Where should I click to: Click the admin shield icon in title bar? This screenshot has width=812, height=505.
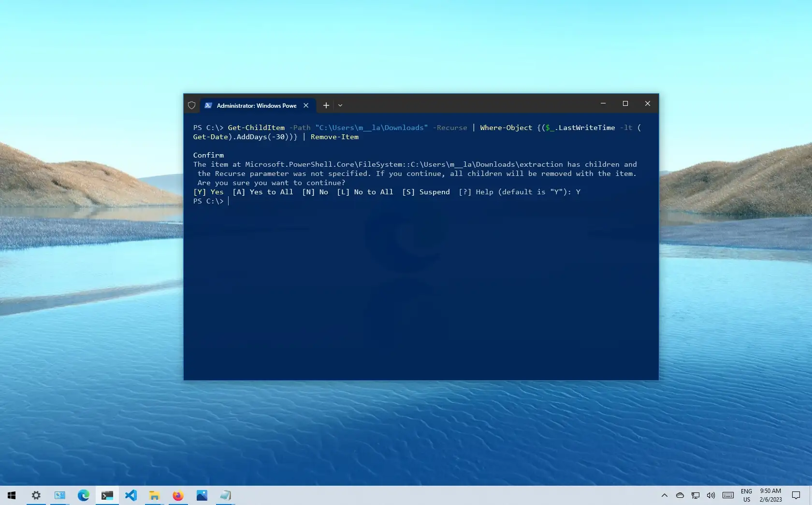[x=191, y=105]
